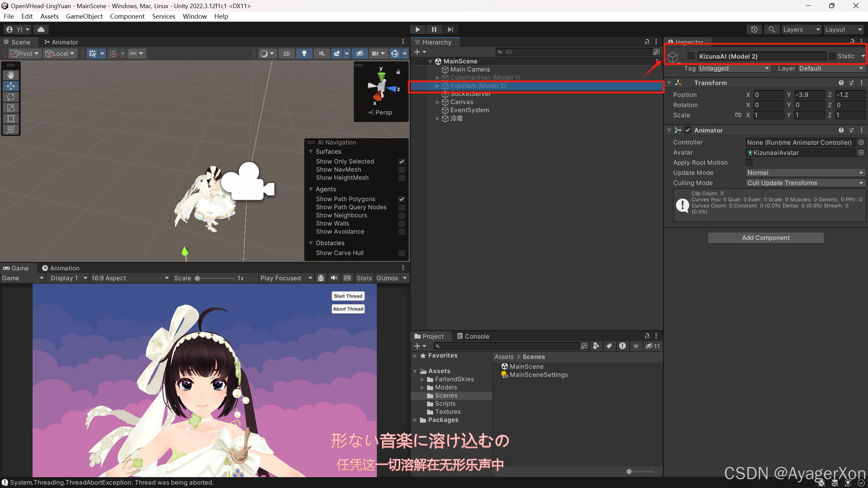The image size is (868, 488).
Task: Open the global Search icon
Action: 772,29
